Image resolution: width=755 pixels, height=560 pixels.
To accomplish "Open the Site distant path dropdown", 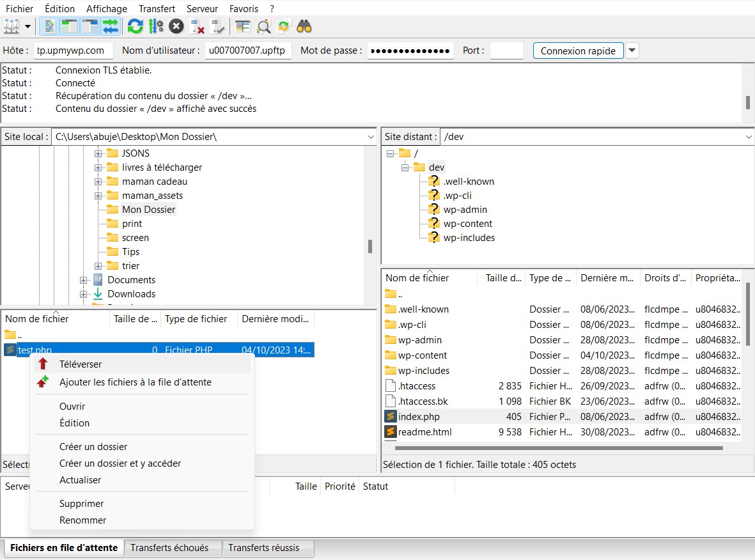I will pos(749,137).
